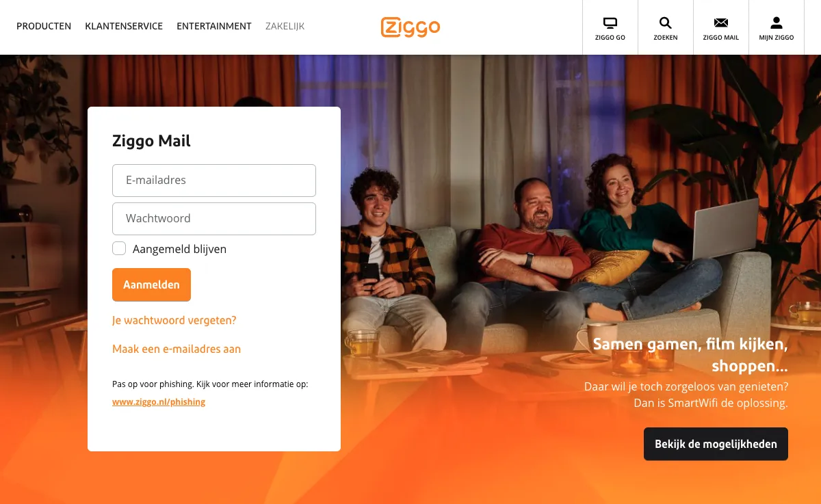Open Maak een e-mailadres aan link

[x=177, y=349]
